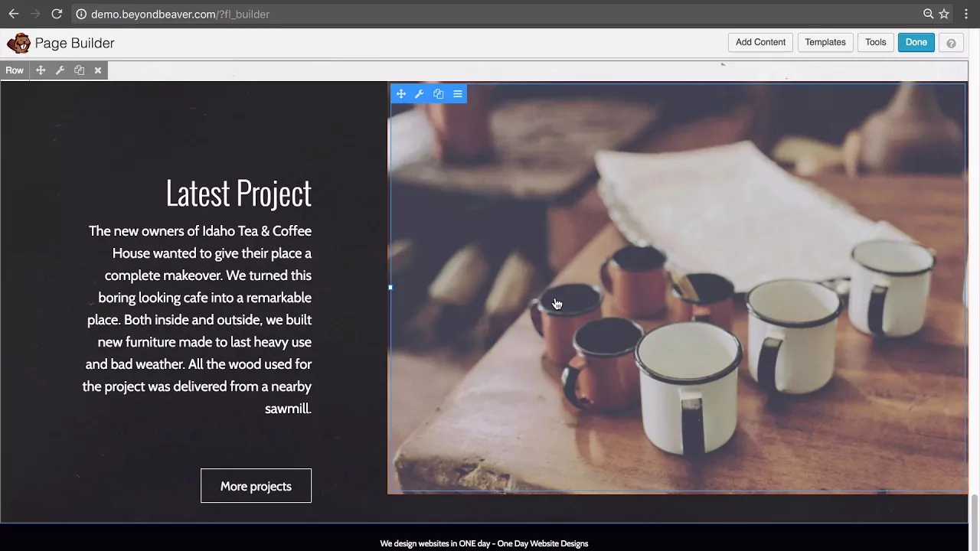Click the Row label tab
Screen dimensions: 980x551
pyautogui.click(x=15, y=70)
